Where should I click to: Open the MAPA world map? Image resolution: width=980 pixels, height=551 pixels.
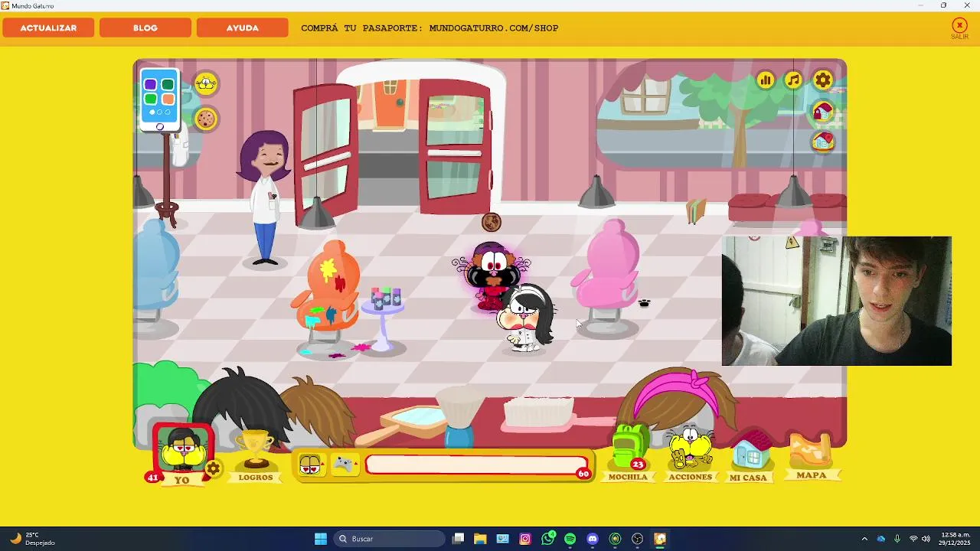[811, 456]
